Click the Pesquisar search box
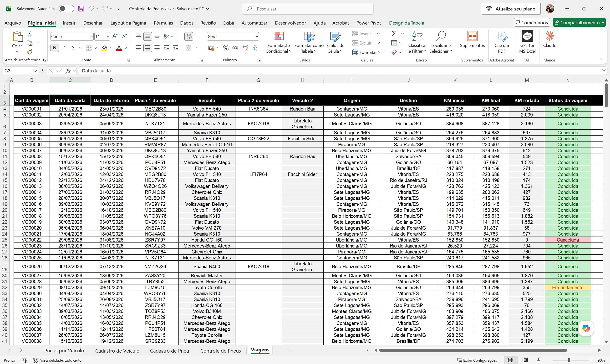 [308, 9]
